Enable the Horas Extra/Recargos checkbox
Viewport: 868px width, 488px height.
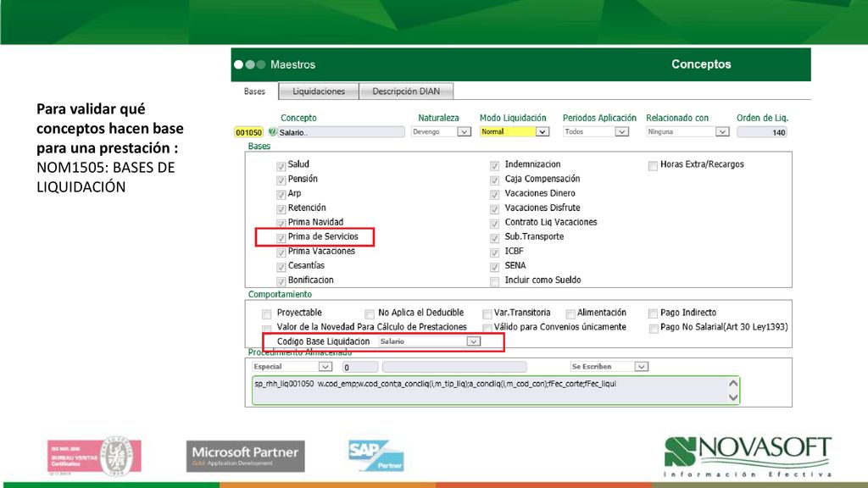[653, 166]
